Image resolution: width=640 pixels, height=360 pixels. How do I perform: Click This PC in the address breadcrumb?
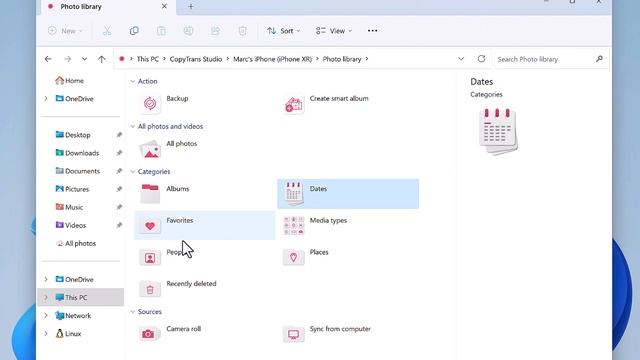(148, 59)
